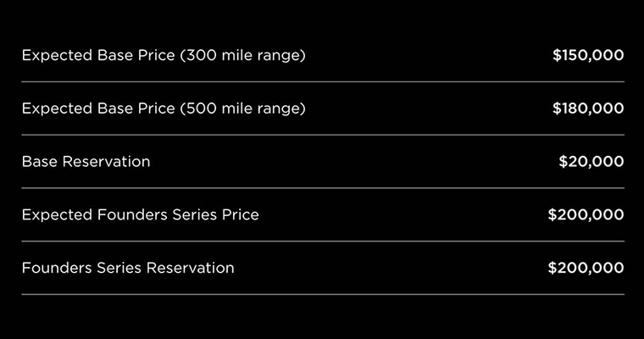
Task: Click the Expected Base Price 300 mile label
Action: coord(163,55)
